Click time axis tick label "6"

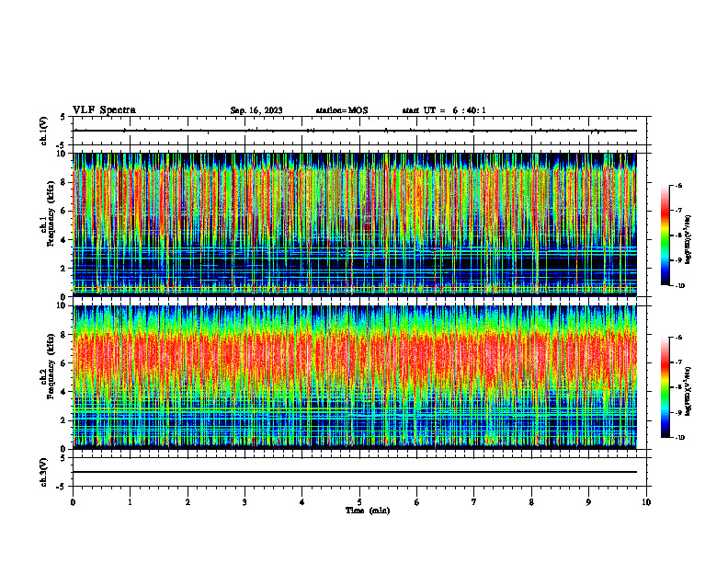pyautogui.click(x=417, y=502)
